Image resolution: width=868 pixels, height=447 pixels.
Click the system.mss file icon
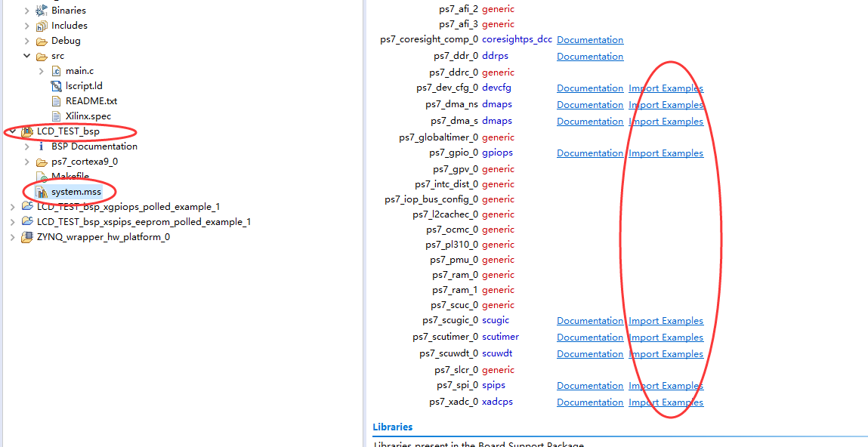click(x=42, y=192)
